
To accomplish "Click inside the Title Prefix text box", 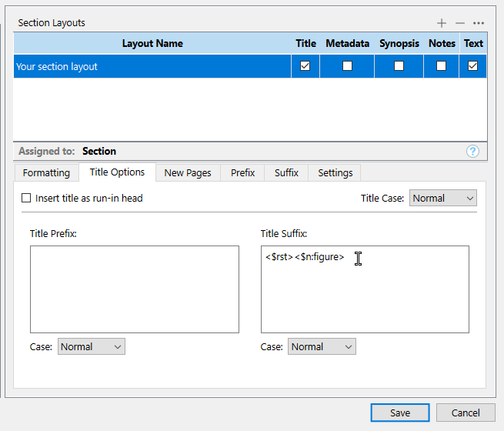I will [x=135, y=289].
